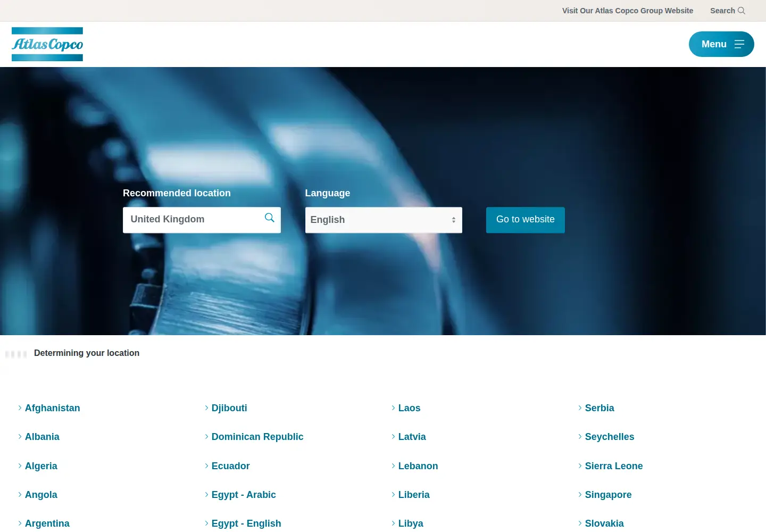766x532 pixels.
Task: Select Afghanistan from the country list
Action: pos(52,408)
